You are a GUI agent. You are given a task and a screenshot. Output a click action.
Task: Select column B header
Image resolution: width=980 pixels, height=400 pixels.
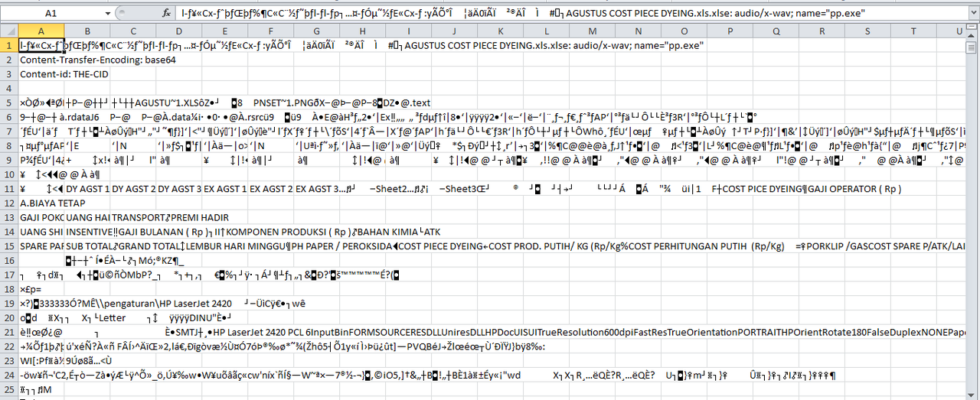tap(87, 31)
